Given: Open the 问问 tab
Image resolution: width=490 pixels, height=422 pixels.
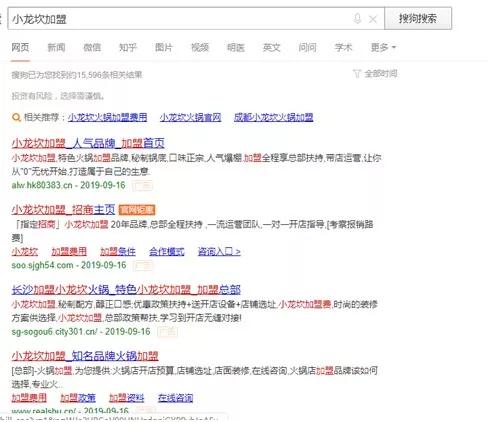Looking at the screenshot, I should coord(307,47).
